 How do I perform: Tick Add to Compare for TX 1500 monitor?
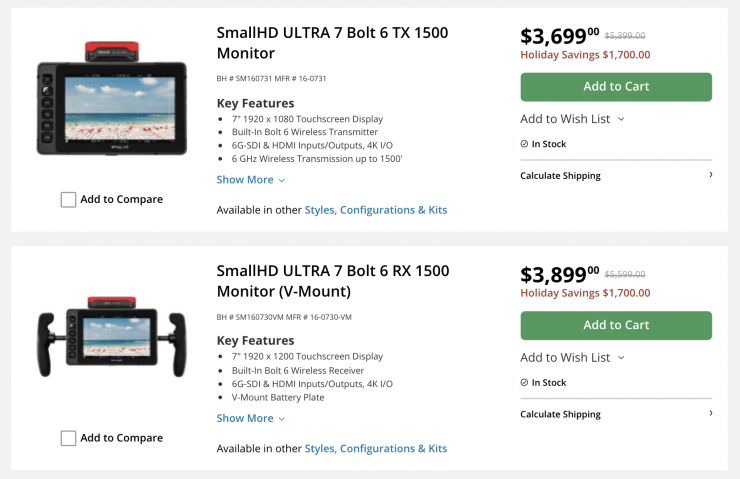pyautogui.click(x=68, y=199)
